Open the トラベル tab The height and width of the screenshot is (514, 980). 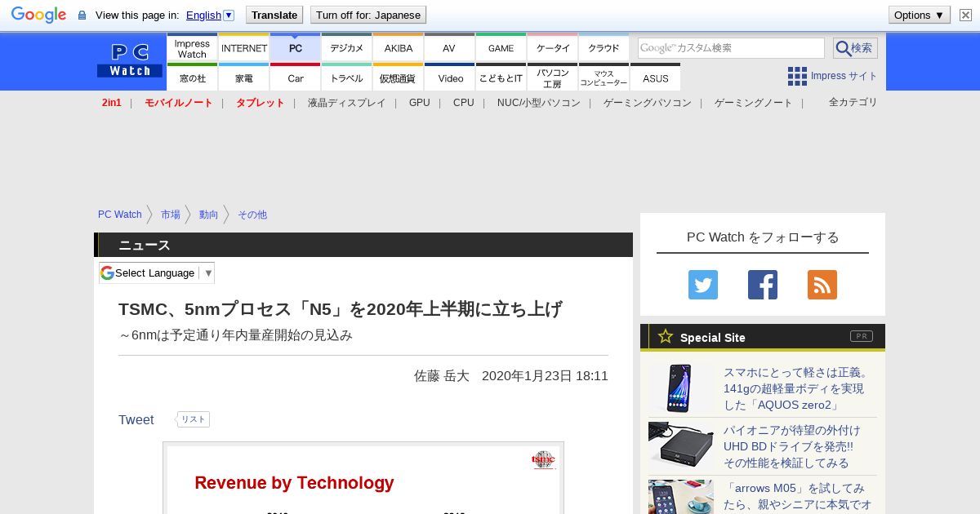pos(347,77)
